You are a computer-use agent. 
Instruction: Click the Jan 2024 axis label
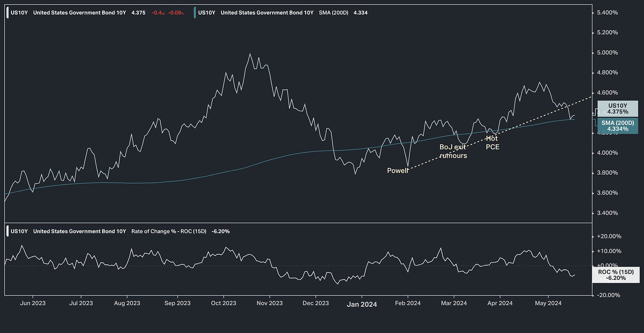pyautogui.click(x=362, y=304)
